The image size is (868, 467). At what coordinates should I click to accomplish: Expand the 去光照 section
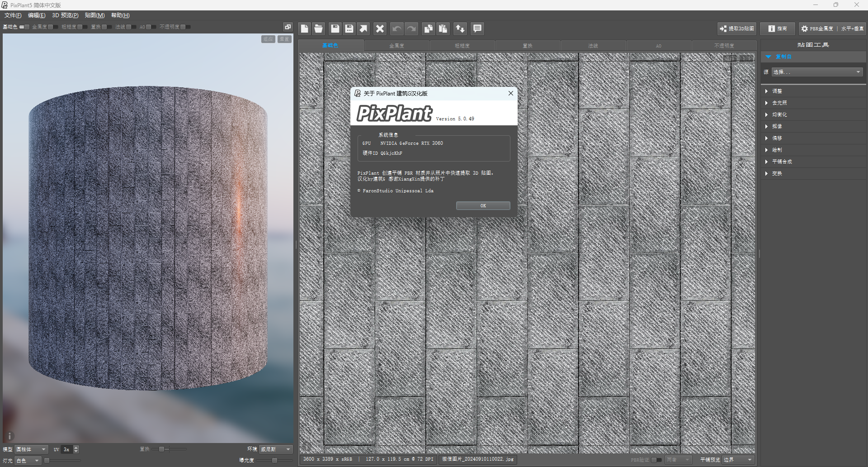click(x=779, y=103)
